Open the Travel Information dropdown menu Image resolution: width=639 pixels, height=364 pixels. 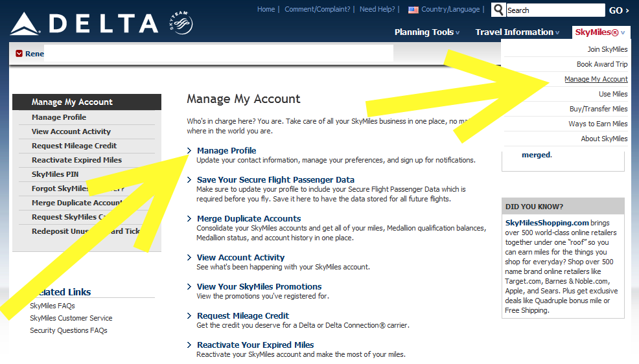point(517,32)
